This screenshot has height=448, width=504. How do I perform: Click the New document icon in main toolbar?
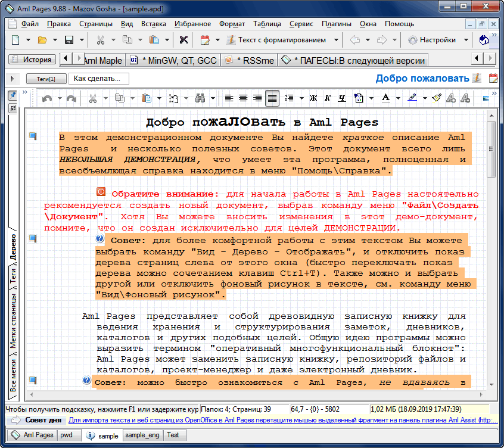(x=15, y=40)
